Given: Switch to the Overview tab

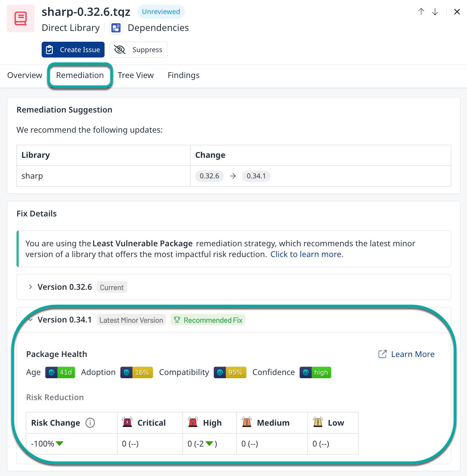Looking at the screenshot, I should coord(25,75).
